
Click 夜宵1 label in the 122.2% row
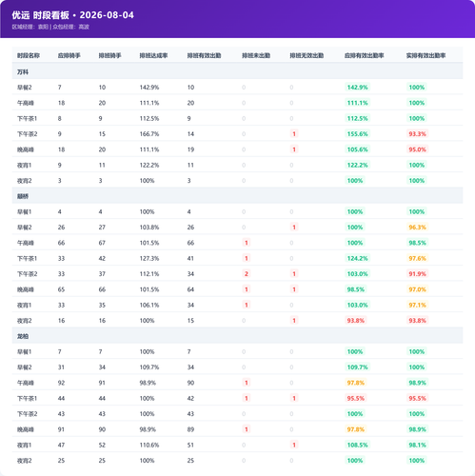click(25, 165)
